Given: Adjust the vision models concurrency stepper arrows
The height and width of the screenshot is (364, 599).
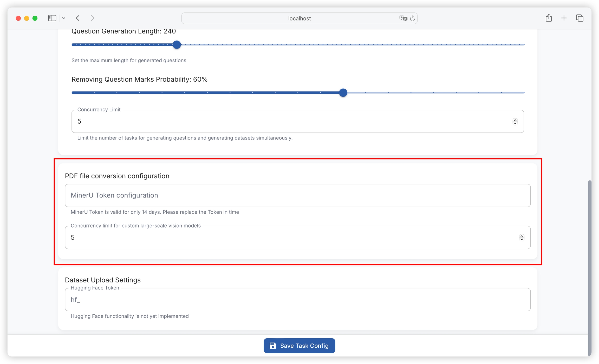Looking at the screenshot, I should [522, 237].
